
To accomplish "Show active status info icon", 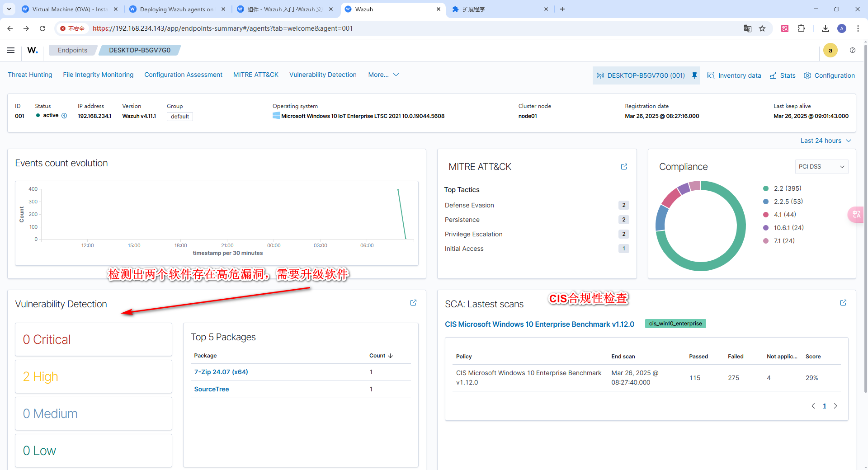I will click(64, 116).
